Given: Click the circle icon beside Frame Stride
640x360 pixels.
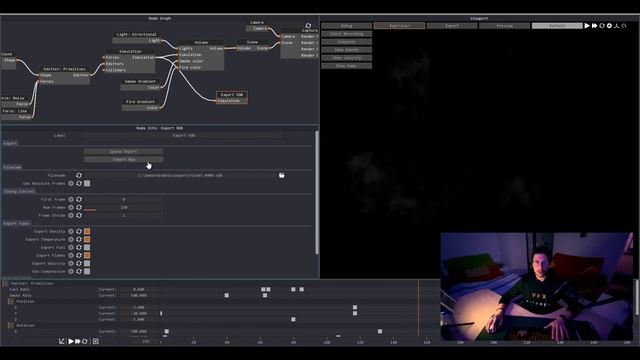Looking at the screenshot, I should (71, 216).
